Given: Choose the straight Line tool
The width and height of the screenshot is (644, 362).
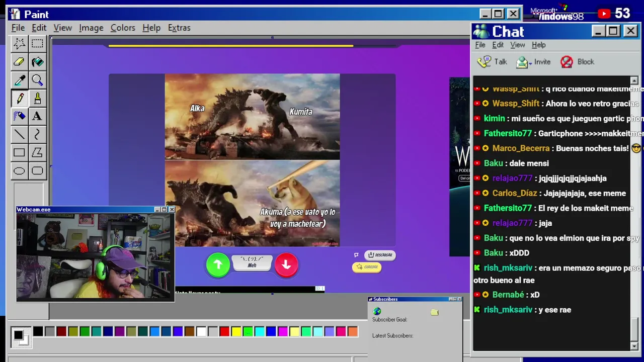Looking at the screenshot, I should pos(19,134).
